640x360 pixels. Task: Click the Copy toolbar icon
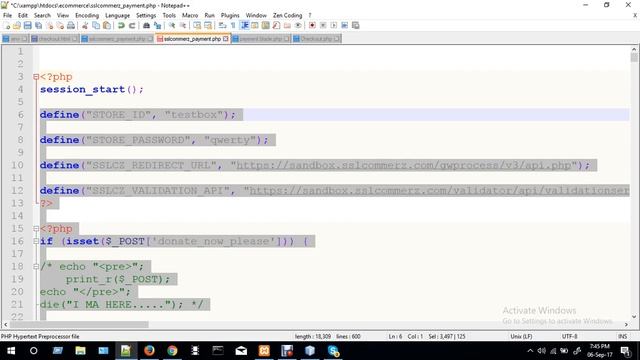pyautogui.click(x=96, y=25)
